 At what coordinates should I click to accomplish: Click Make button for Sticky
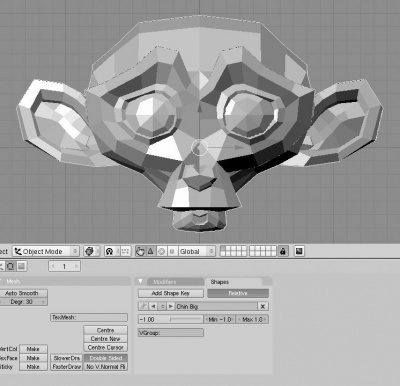(x=33, y=367)
